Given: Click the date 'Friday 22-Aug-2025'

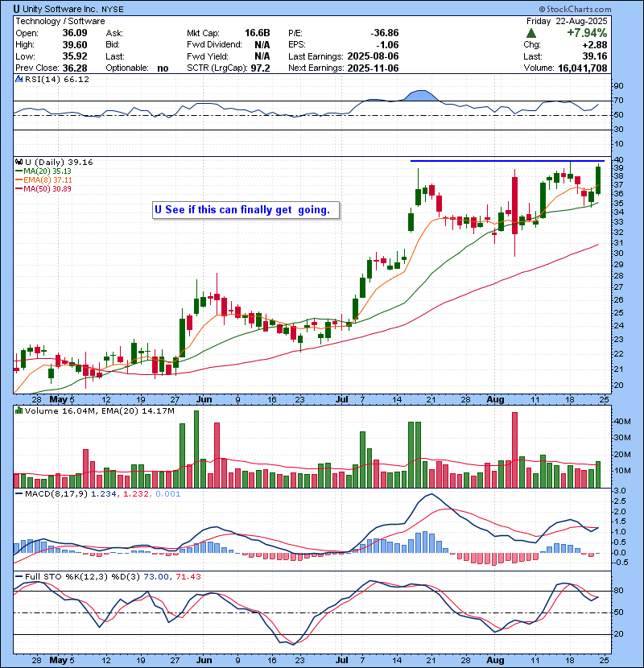Looking at the screenshot, I should tap(567, 21).
